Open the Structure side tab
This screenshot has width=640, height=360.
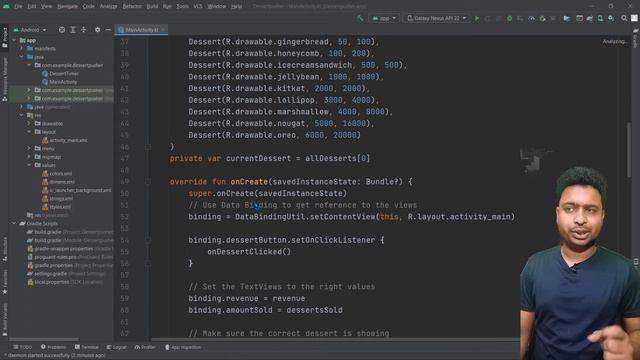4,248
